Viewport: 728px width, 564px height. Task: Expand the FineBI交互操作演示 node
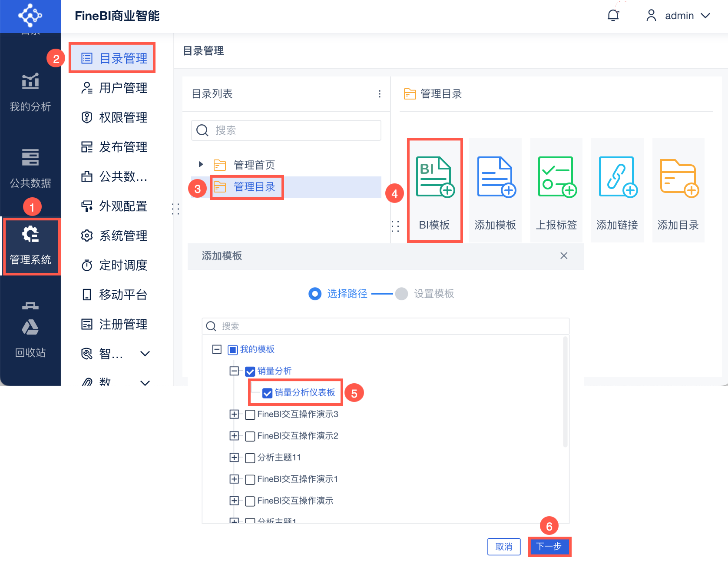coord(234,501)
